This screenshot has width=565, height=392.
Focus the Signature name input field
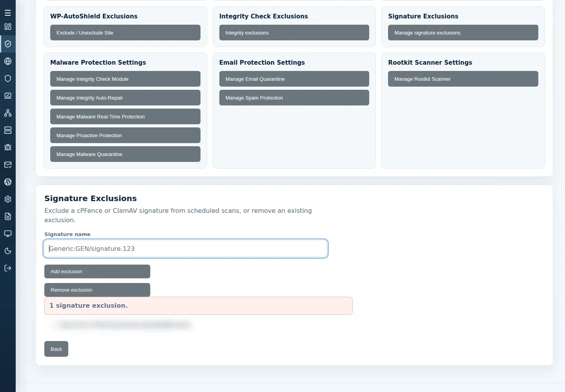(x=186, y=249)
